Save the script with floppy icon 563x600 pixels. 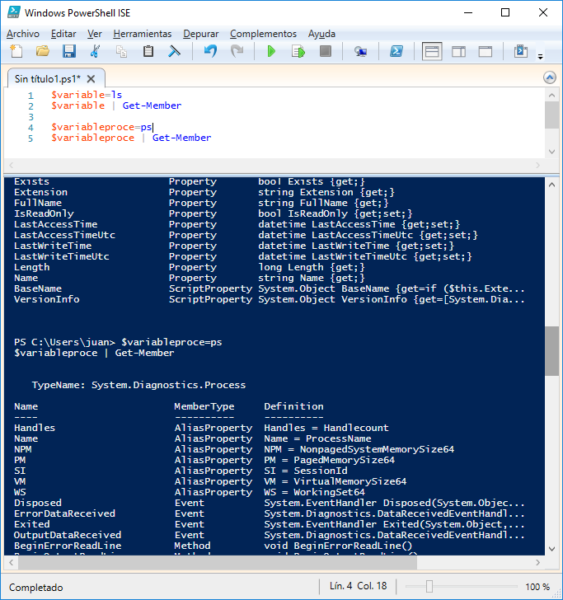pyautogui.click(x=69, y=51)
